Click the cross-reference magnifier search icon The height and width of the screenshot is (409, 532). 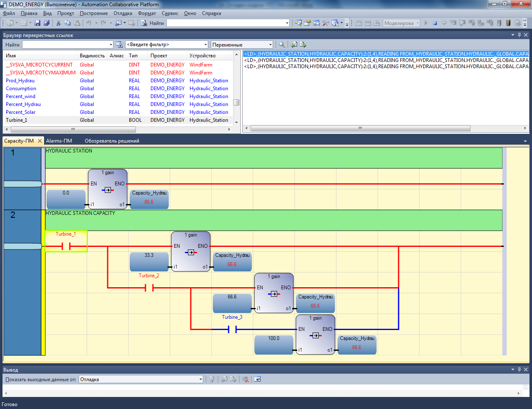tap(282, 44)
